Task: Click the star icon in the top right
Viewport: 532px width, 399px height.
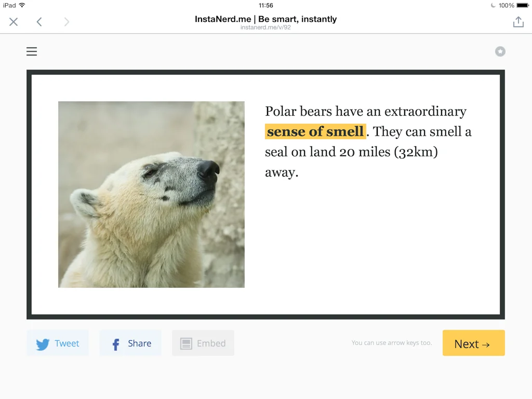Action: click(x=500, y=51)
